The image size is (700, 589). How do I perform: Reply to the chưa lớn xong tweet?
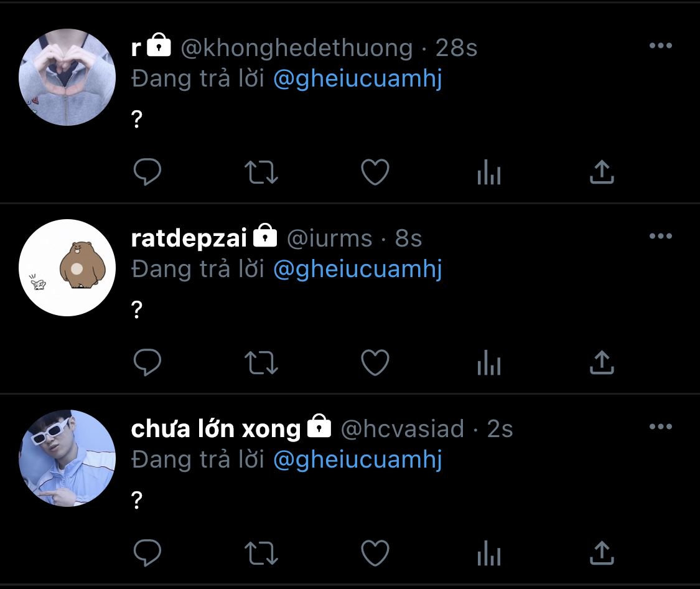click(x=147, y=553)
